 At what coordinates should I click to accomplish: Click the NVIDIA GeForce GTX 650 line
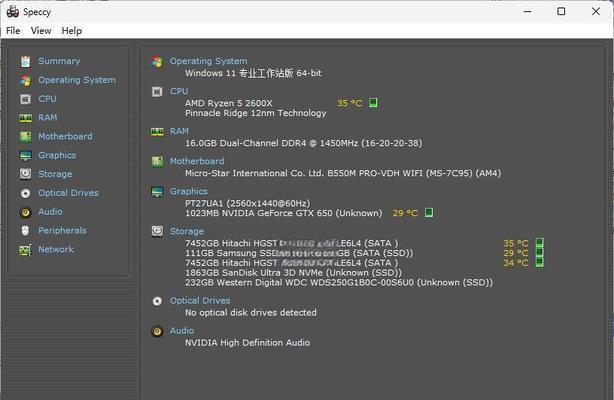pos(284,213)
